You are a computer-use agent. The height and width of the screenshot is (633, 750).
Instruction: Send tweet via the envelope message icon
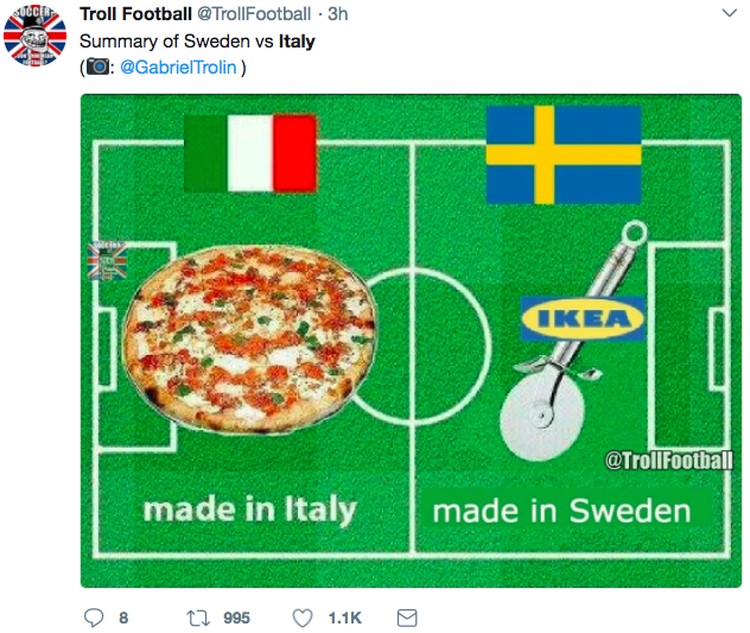[407, 618]
